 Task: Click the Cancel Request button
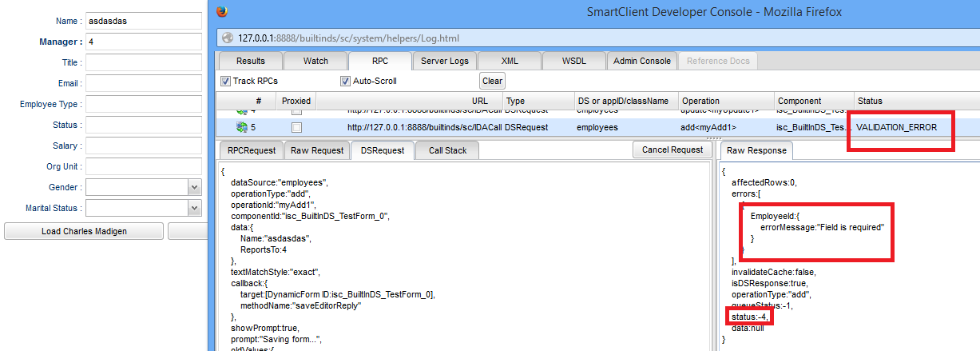[673, 150]
